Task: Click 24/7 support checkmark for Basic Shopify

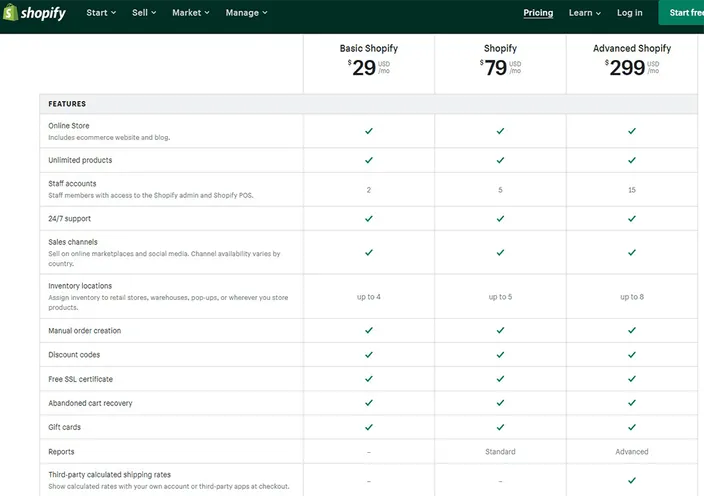Action: (x=369, y=218)
